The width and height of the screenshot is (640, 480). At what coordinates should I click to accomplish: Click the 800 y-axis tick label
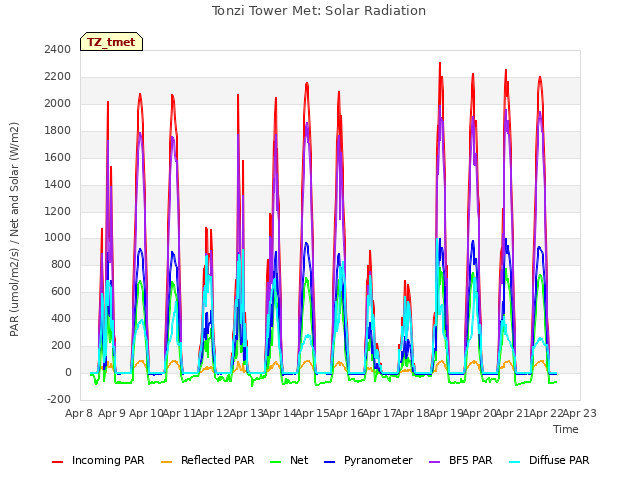point(61,264)
